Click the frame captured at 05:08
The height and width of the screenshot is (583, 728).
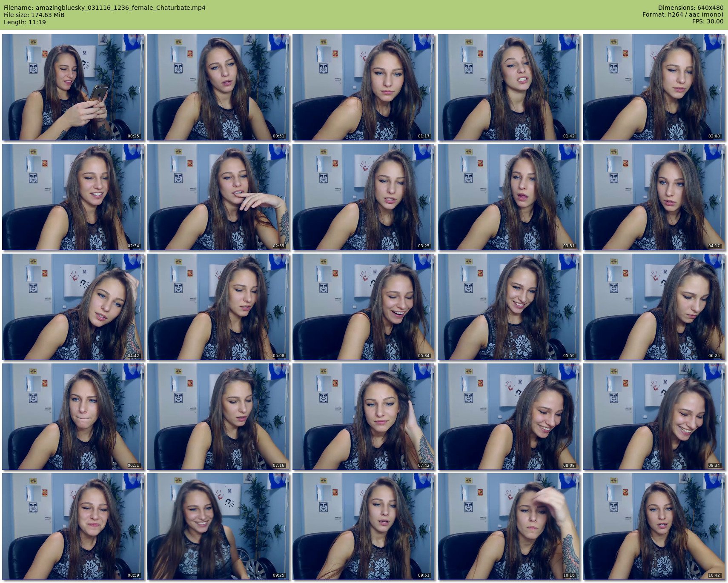(218, 307)
